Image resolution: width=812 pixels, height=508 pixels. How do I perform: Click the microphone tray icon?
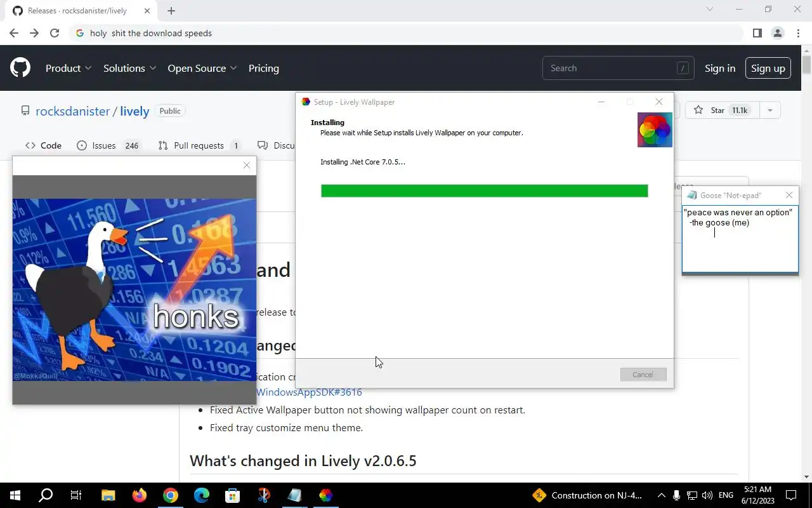(x=677, y=495)
